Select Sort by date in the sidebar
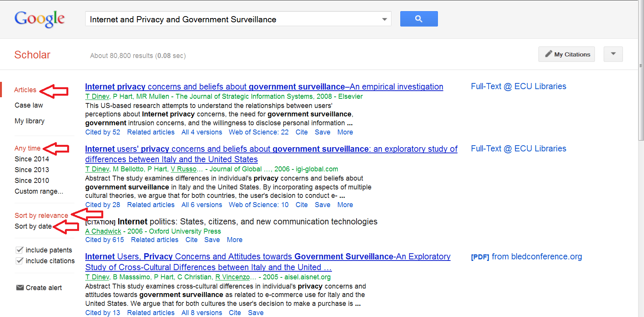Image resolution: width=644 pixels, height=317 pixels. point(33,226)
